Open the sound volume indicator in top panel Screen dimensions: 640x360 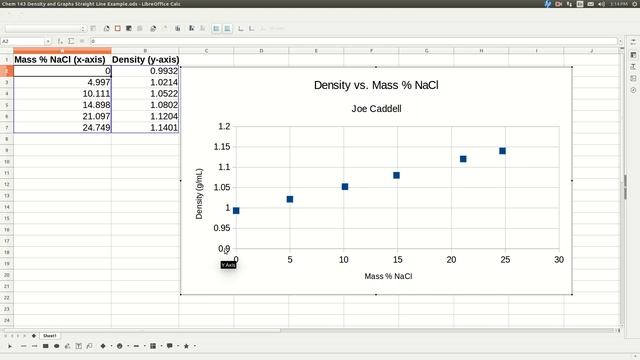pyautogui.click(x=601, y=4)
